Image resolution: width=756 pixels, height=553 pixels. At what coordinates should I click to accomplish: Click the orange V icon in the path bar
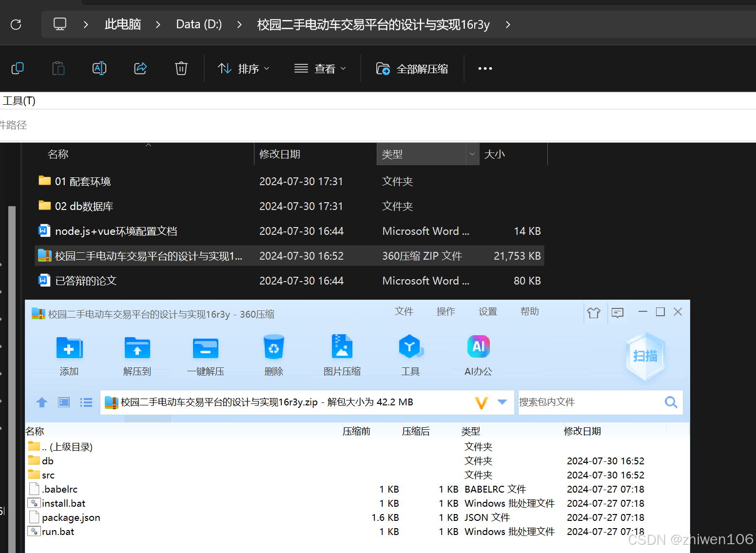(x=481, y=402)
